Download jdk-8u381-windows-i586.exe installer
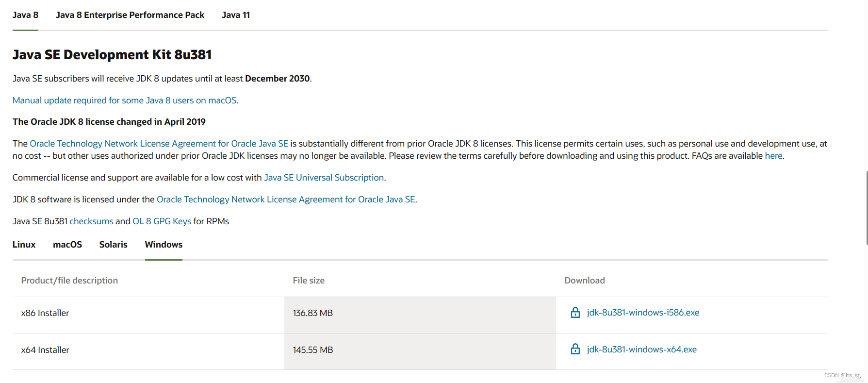 [x=643, y=313]
